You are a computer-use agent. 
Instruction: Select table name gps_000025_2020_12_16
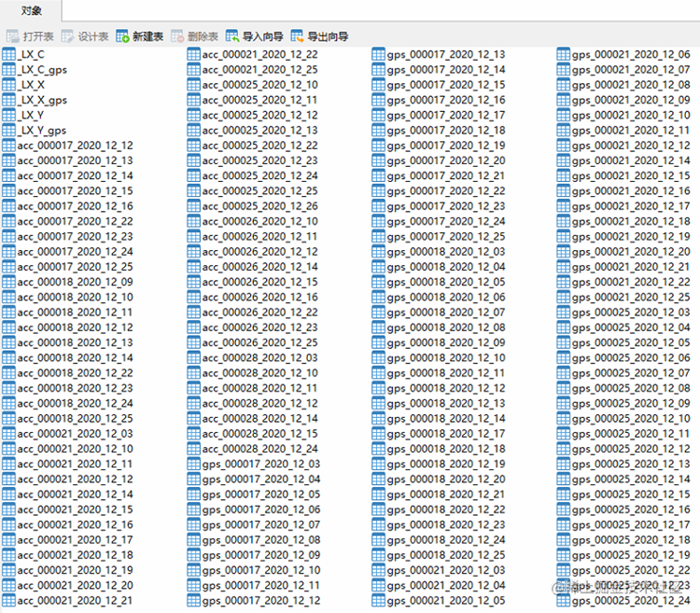(631, 510)
